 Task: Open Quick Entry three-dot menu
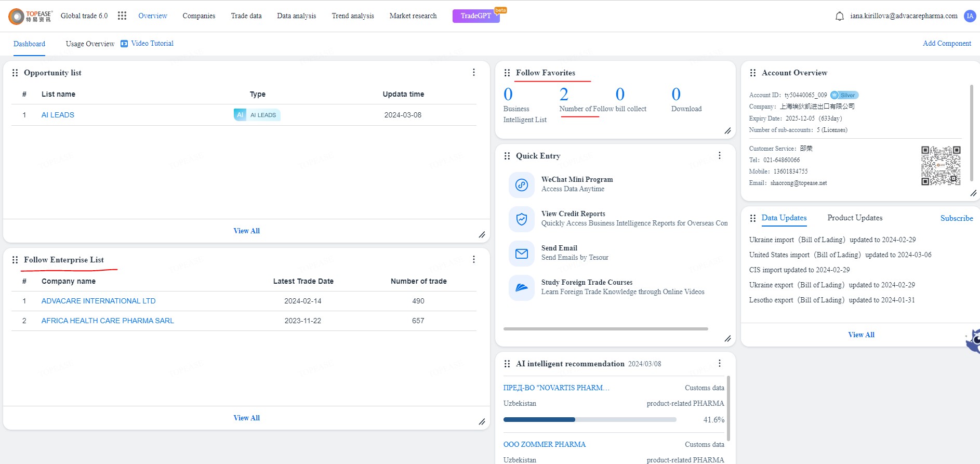point(720,155)
